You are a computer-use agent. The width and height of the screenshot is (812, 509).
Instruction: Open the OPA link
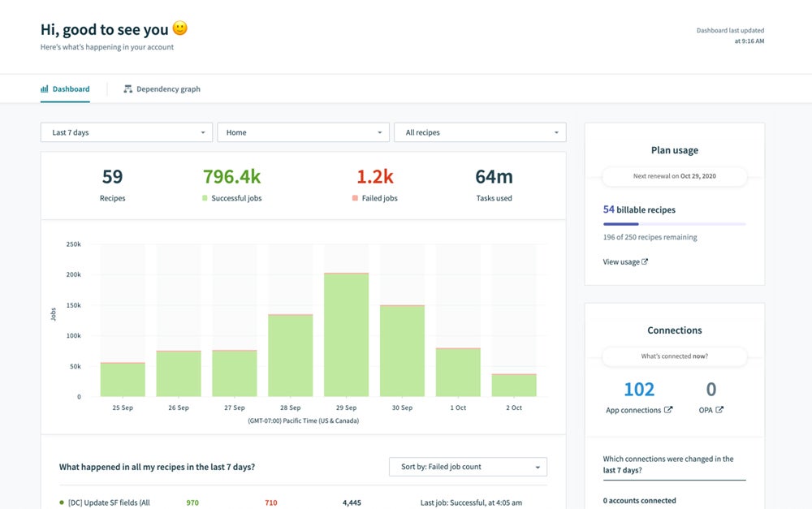[711, 410]
